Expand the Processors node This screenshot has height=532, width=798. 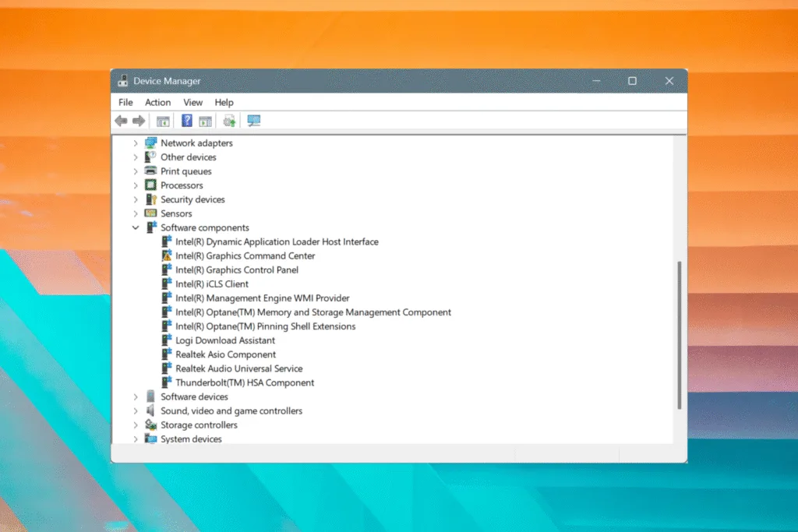click(x=136, y=185)
